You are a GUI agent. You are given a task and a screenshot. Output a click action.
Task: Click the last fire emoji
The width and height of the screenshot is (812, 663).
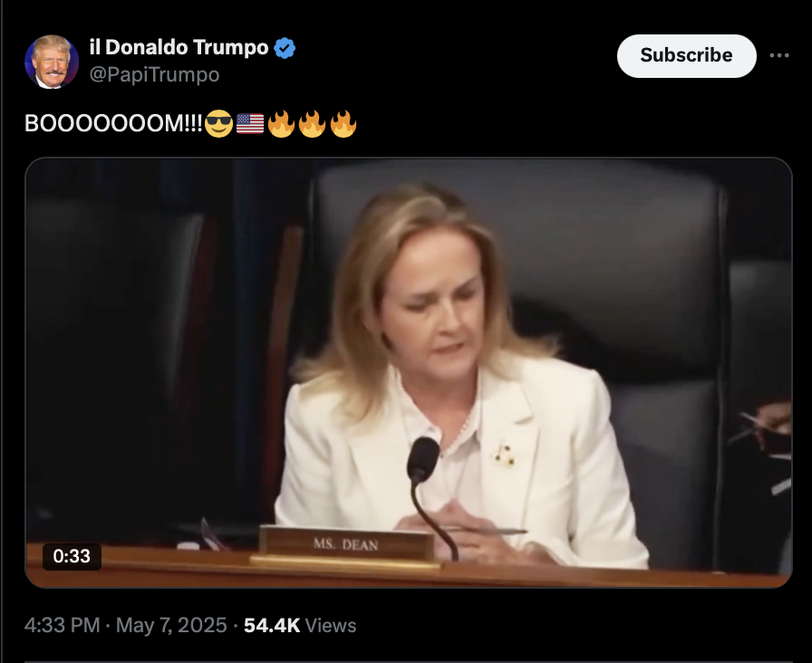[343, 124]
